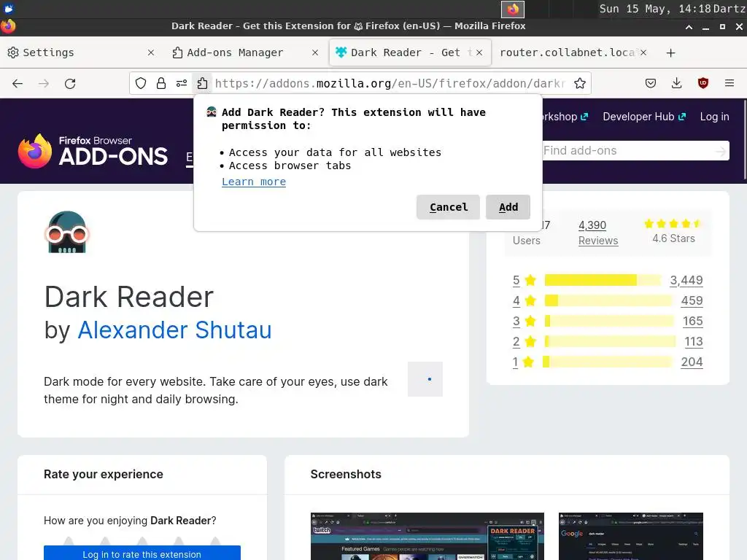Click the 1-star rating progress bar
Screen dimensions: 747x560
[x=608, y=362]
